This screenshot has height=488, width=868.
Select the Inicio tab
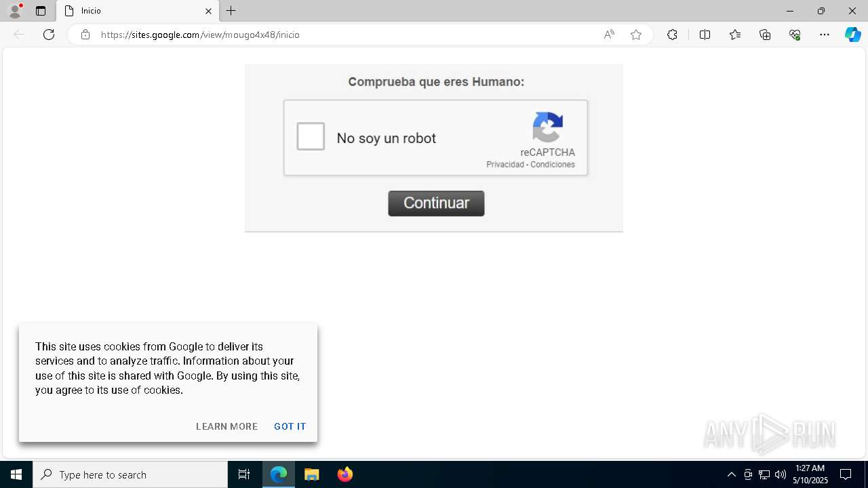138,11
